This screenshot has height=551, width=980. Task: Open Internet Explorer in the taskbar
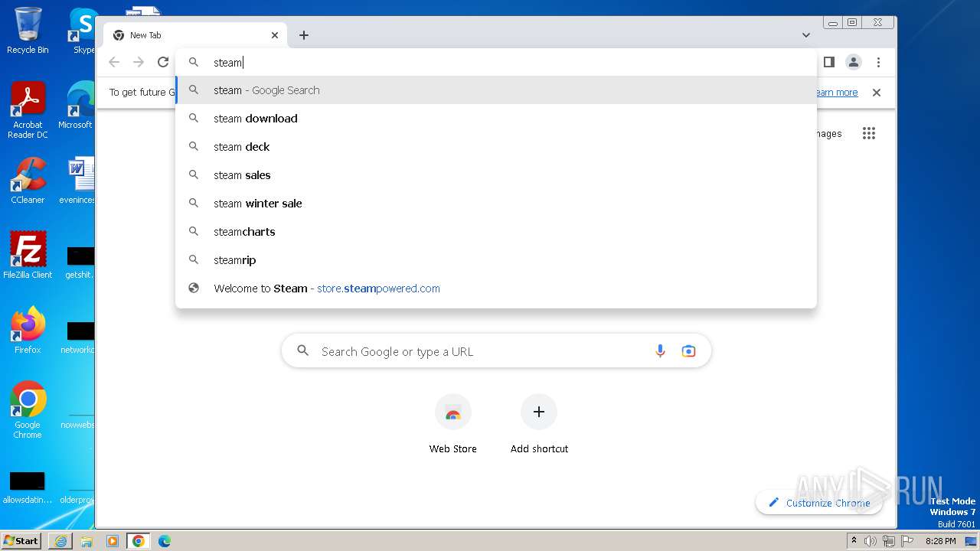coord(60,541)
